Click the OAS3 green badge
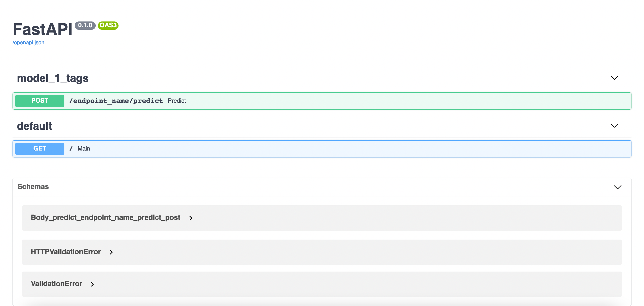This screenshot has height=306, width=644. coord(108,25)
